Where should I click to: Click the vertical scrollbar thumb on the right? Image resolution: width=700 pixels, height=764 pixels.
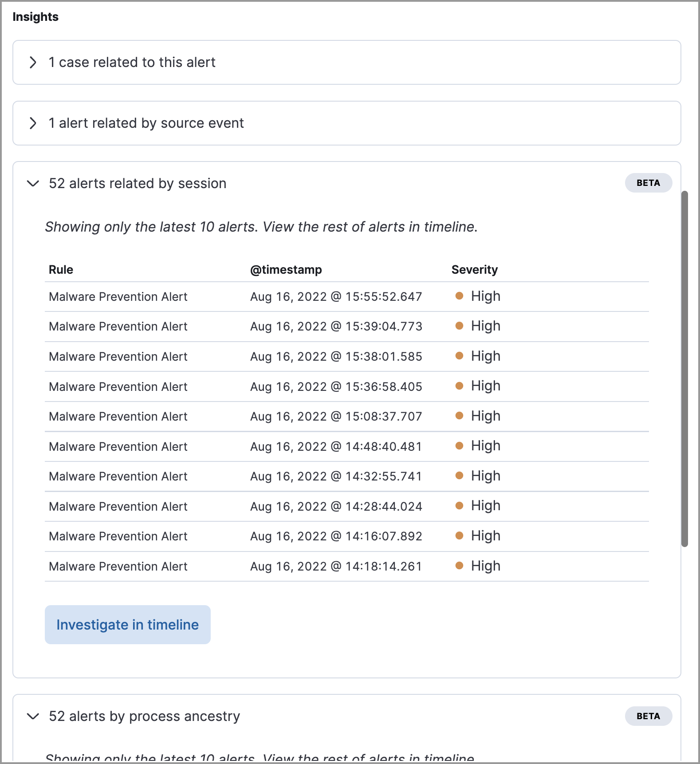[x=685, y=368]
